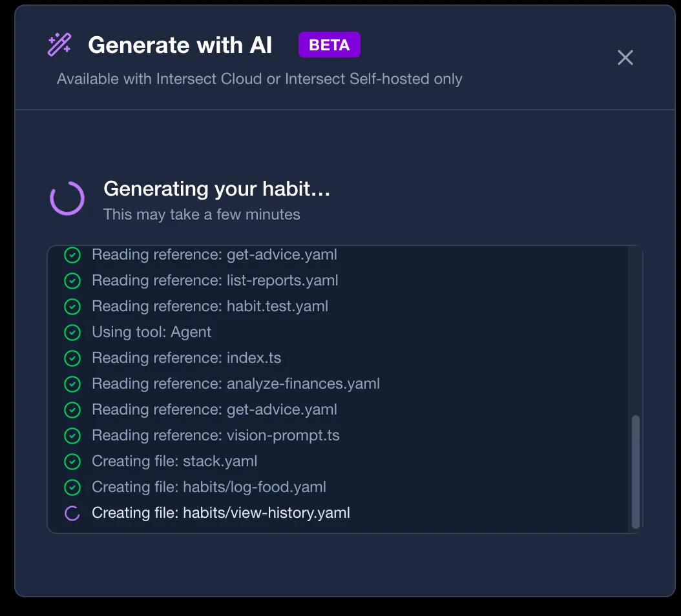Select the Using tool: Agent log row
681x616 pixels.
151,332
